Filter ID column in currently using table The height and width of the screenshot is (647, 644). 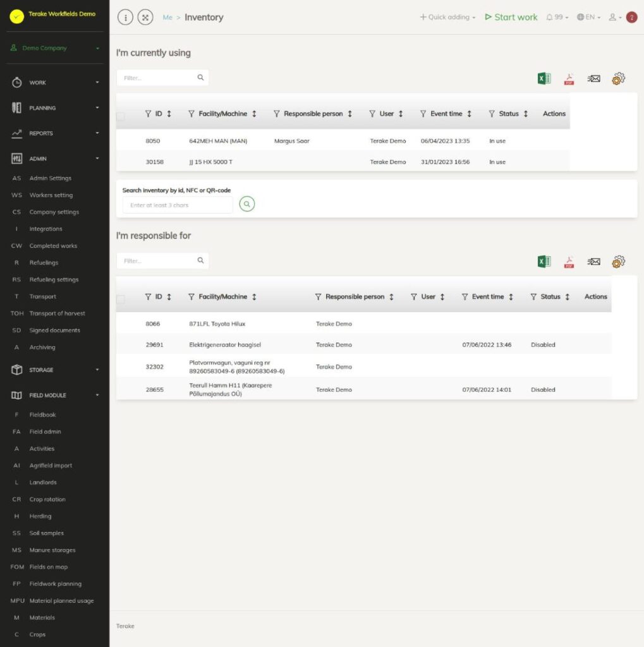[148, 114]
